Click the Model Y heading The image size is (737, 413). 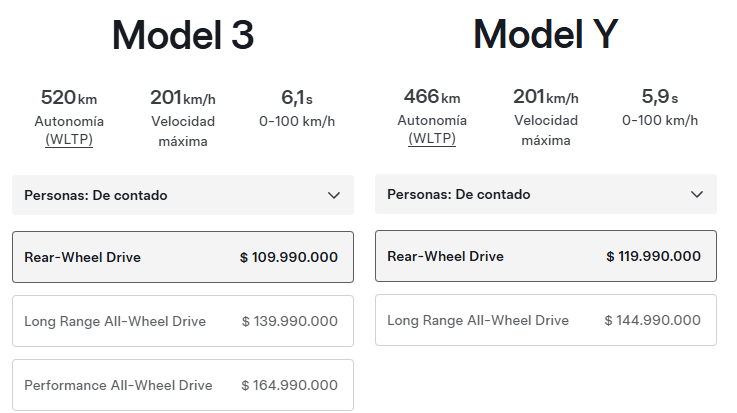click(x=546, y=35)
